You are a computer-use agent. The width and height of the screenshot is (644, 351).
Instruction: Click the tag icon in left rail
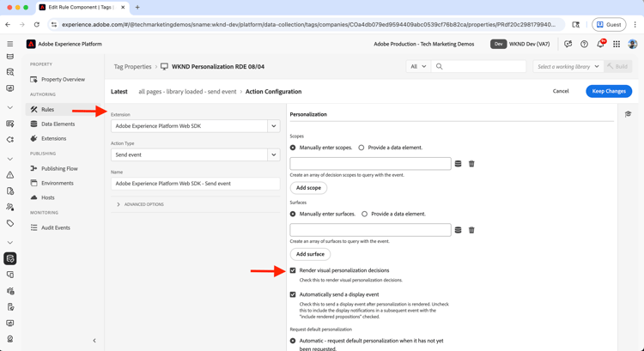(x=10, y=223)
